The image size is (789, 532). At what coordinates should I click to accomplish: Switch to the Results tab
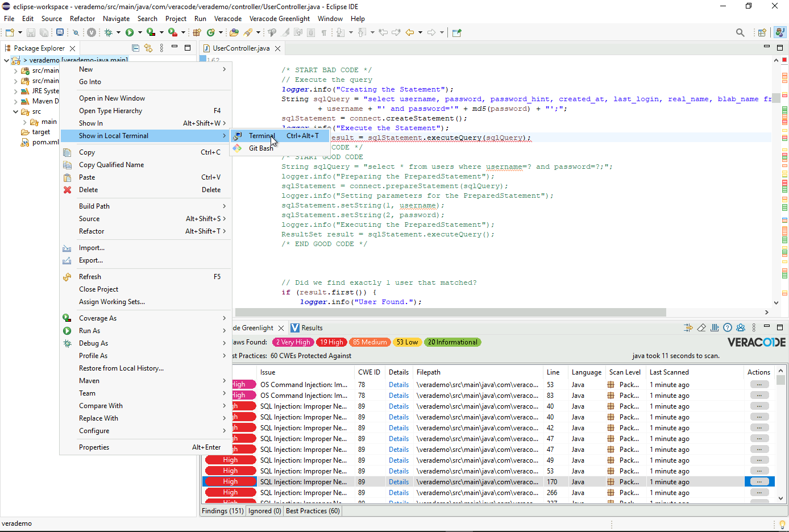pyautogui.click(x=306, y=328)
